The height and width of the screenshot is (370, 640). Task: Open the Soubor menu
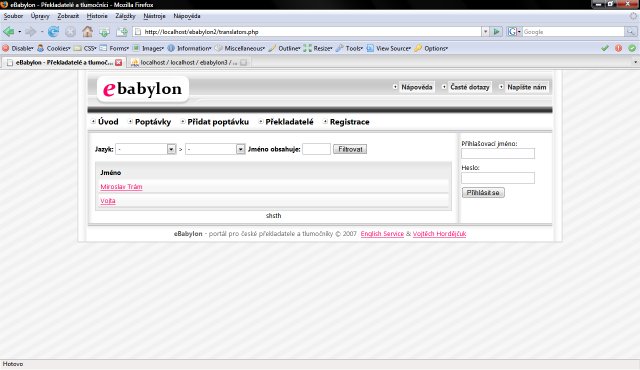click(13, 16)
